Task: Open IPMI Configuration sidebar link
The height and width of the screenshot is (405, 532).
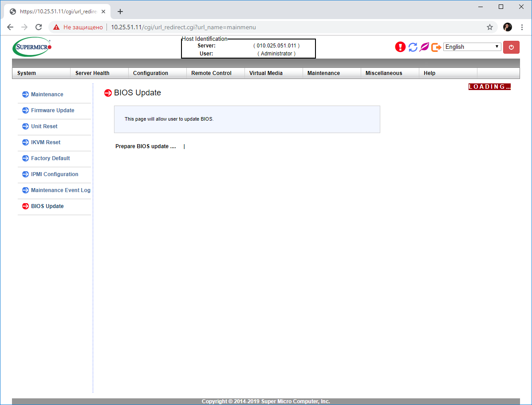Action: (x=54, y=174)
